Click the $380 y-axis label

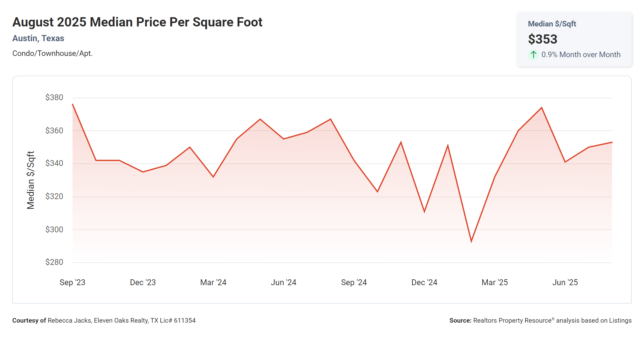pos(54,97)
